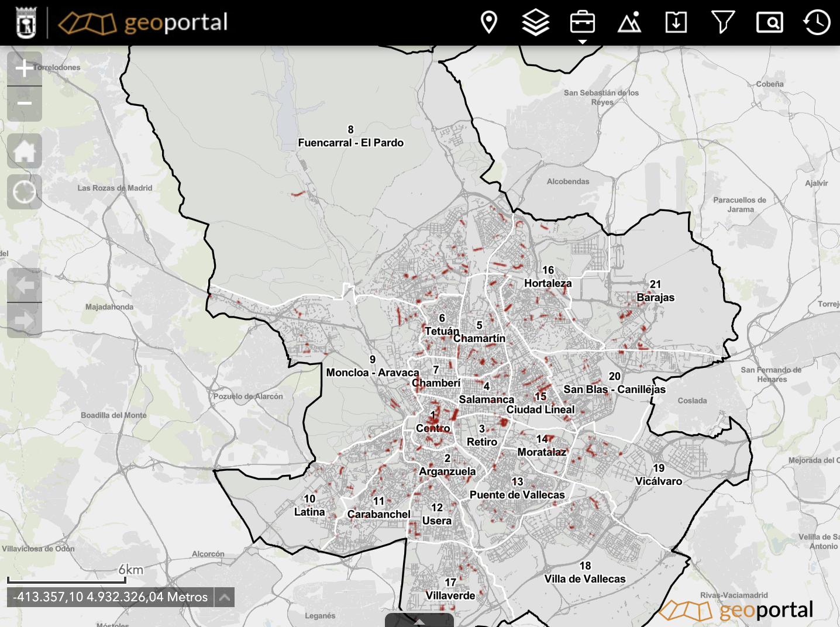Go to the previous map extent
Screen dimensions: 840x627
[x=25, y=285]
